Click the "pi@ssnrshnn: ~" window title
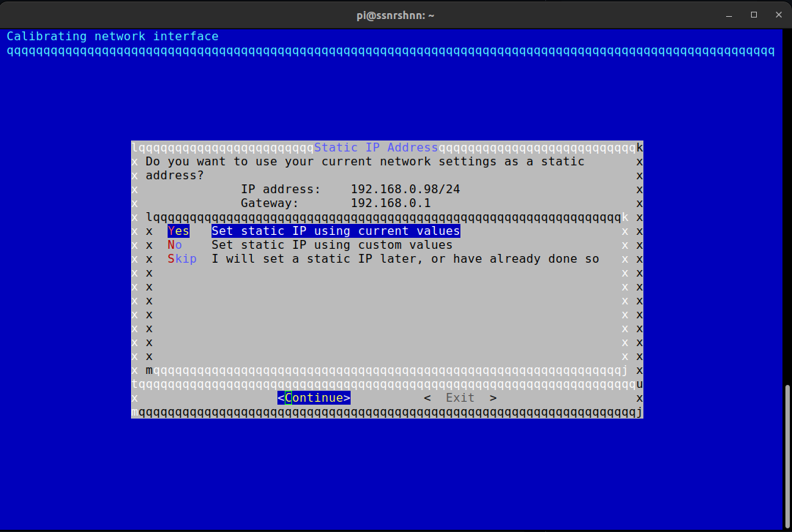 395,15
